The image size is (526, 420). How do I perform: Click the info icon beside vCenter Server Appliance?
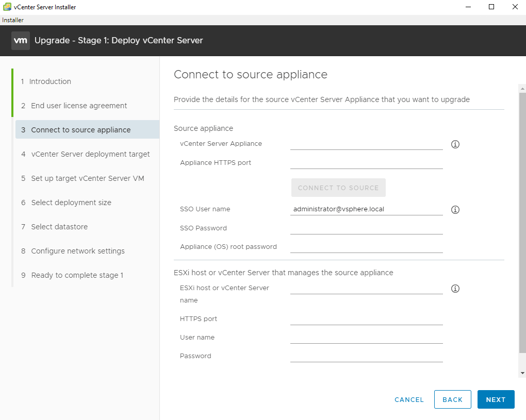coord(455,144)
